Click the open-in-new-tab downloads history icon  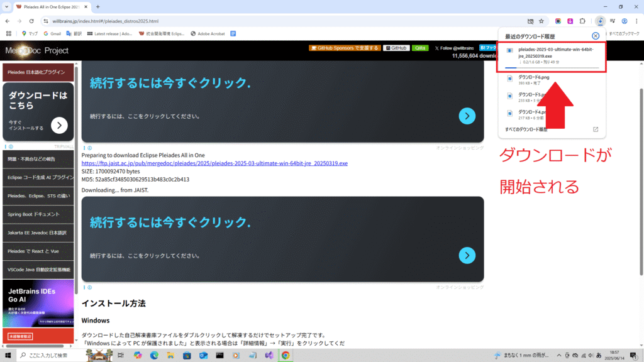pos(596,129)
